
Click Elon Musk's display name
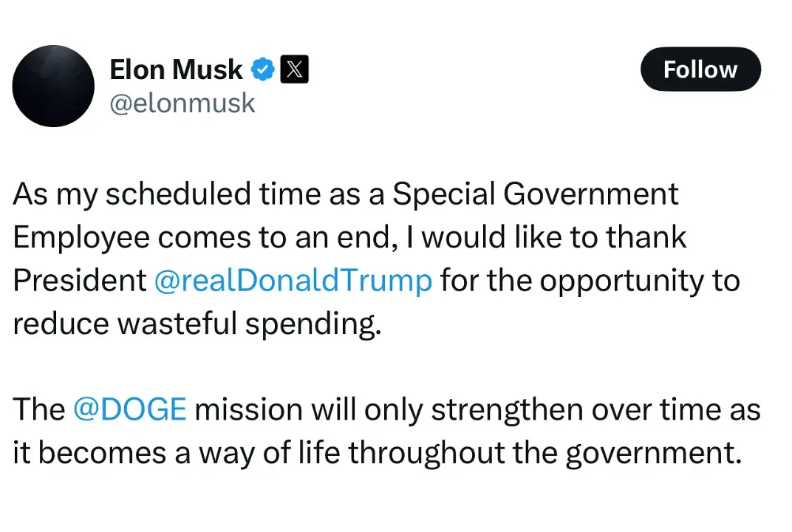coord(175,69)
